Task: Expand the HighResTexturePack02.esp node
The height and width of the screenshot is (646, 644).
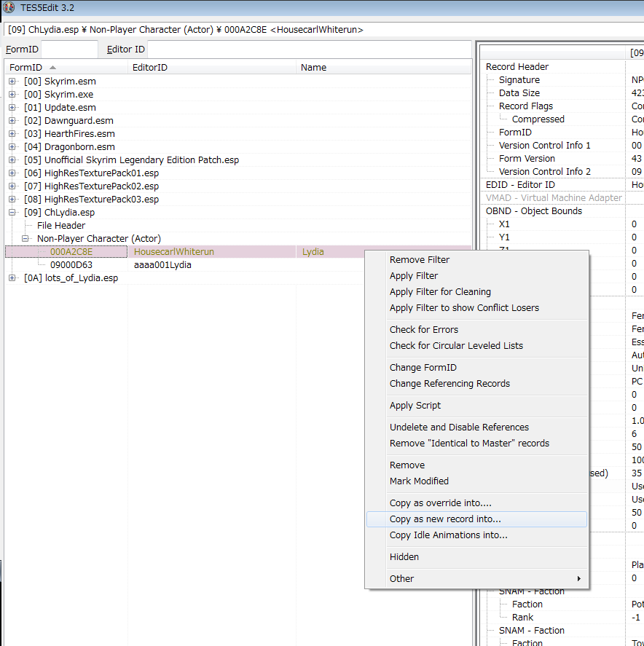Action: click(x=12, y=186)
